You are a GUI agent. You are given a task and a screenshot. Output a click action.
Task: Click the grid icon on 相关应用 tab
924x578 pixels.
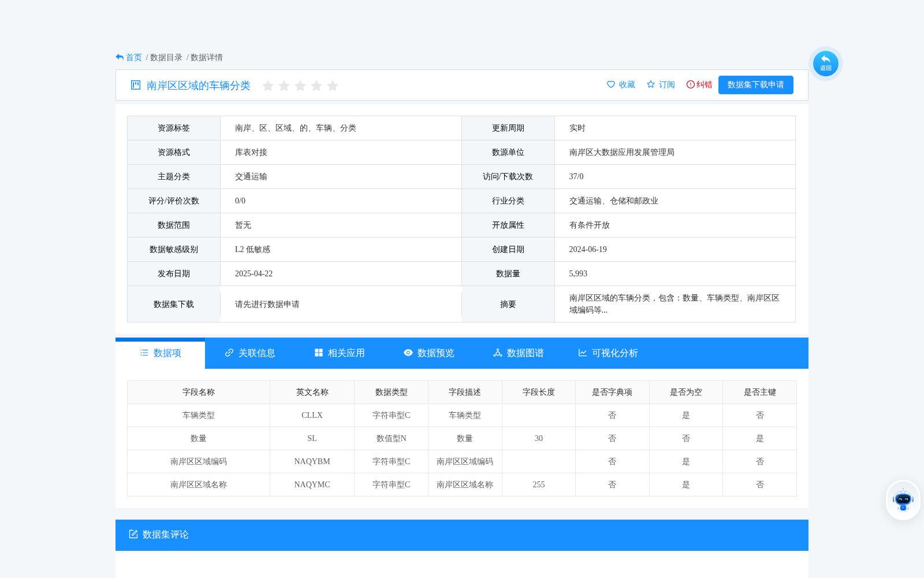[319, 353]
